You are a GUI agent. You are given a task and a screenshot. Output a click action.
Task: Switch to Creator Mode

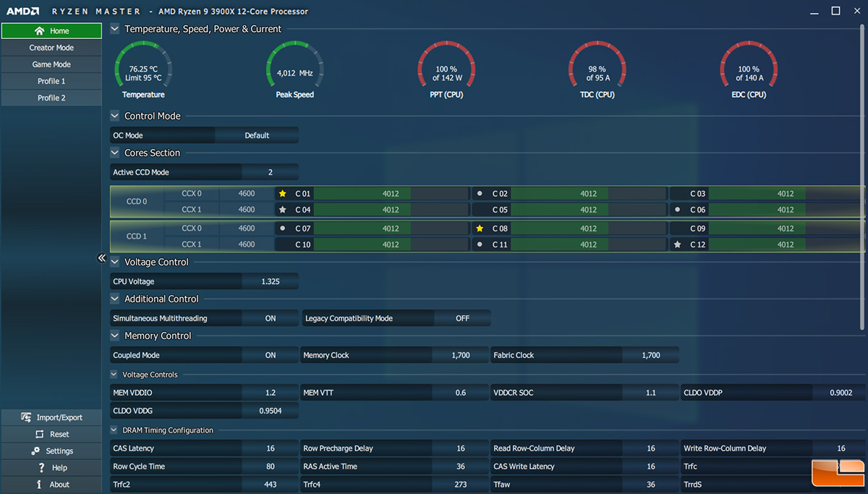(51, 48)
